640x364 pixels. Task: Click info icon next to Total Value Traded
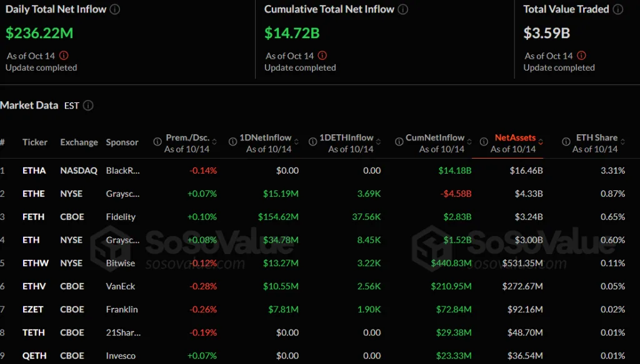(618, 9)
